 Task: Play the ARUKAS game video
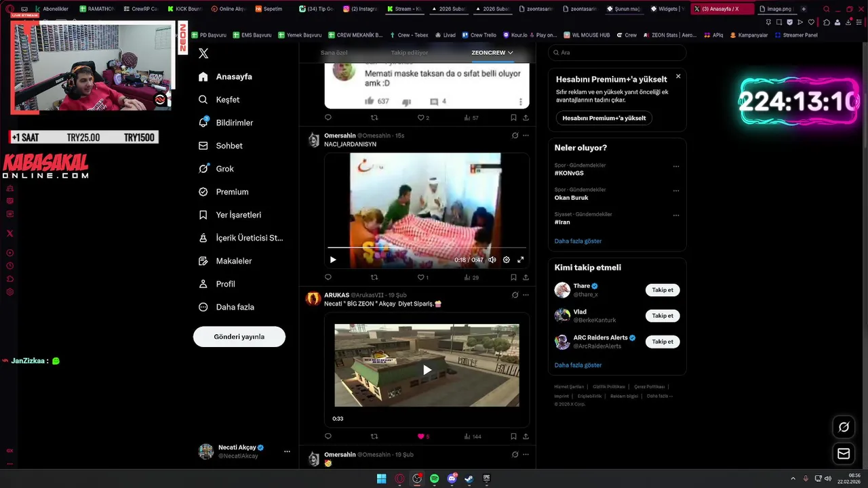click(x=427, y=369)
